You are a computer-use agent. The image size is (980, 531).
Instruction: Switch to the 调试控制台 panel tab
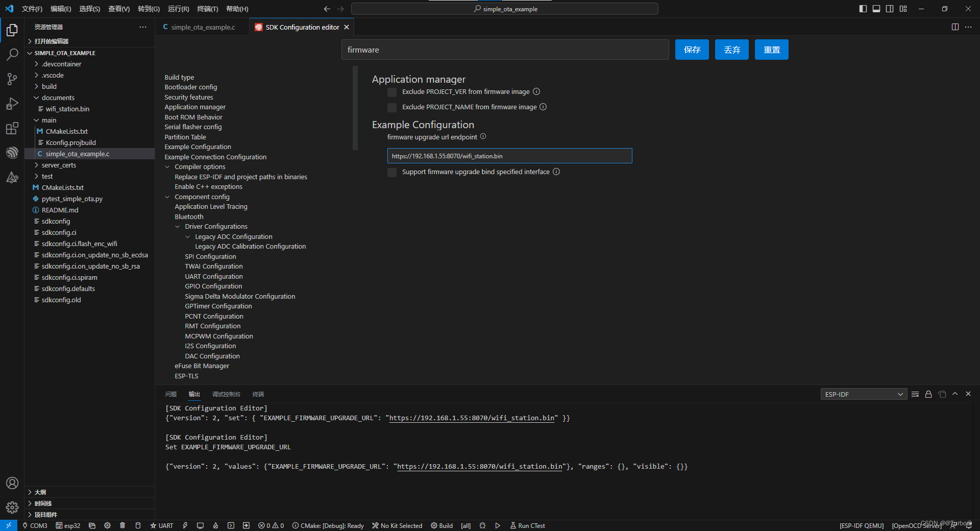click(x=226, y=394)
